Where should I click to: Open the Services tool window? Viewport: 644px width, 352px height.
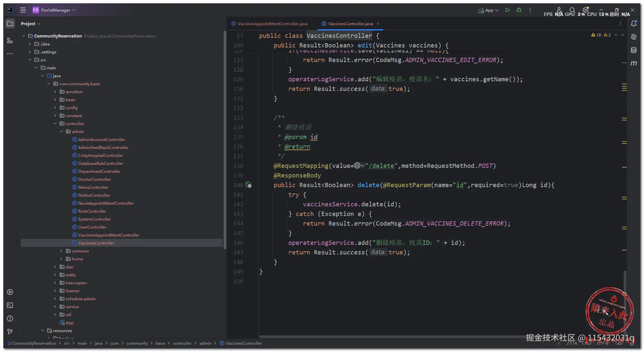tap(10, 292)
